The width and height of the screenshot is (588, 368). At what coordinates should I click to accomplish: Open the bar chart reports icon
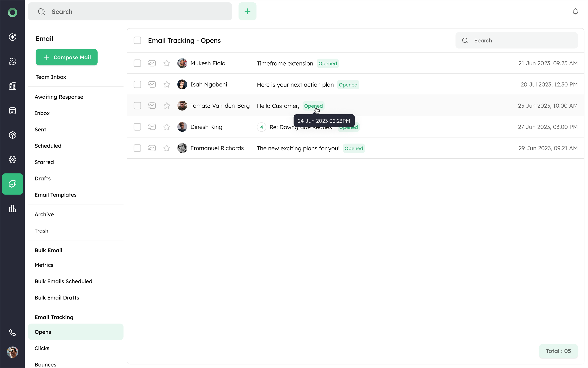tap(12, 209)
